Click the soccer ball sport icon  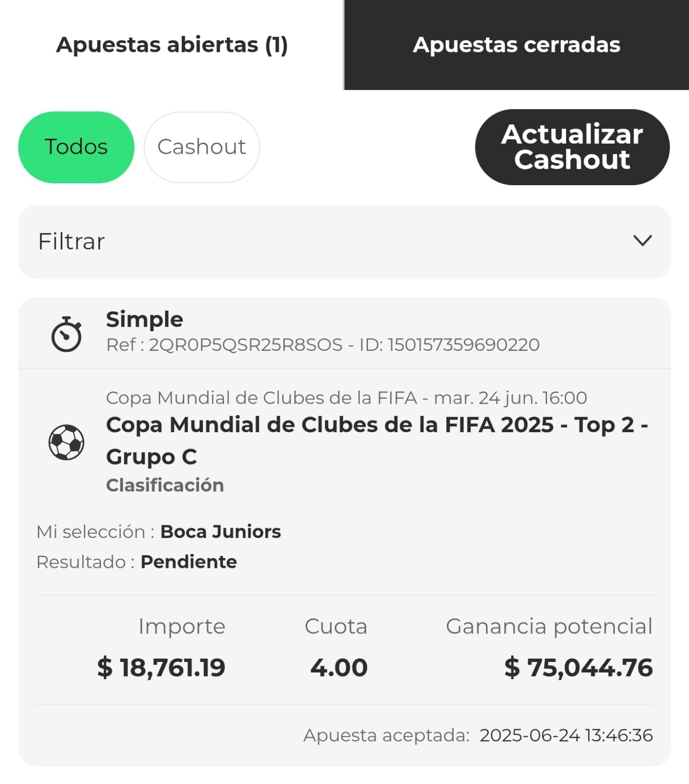tap(66, 442)
